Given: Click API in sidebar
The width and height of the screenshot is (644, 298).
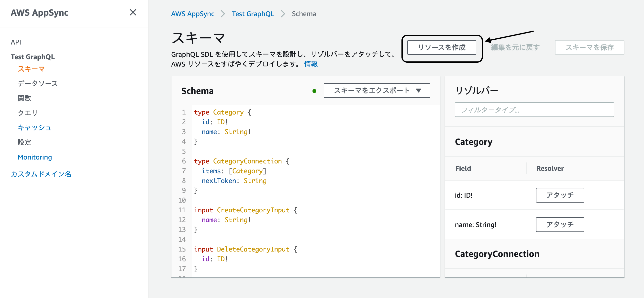Looking at the screenshot, I should pos(16,42).
